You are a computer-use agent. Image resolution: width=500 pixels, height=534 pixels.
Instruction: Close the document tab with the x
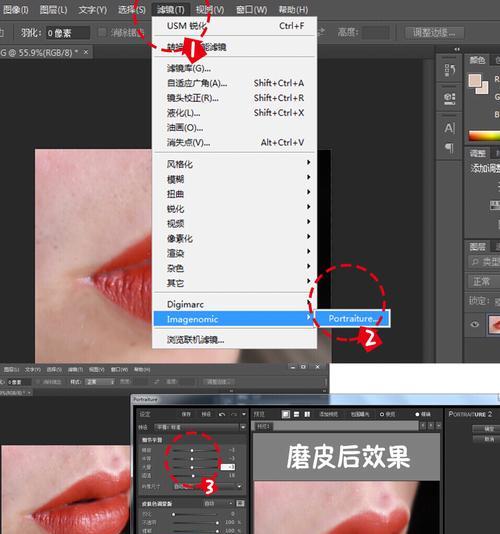click(86, 52)
